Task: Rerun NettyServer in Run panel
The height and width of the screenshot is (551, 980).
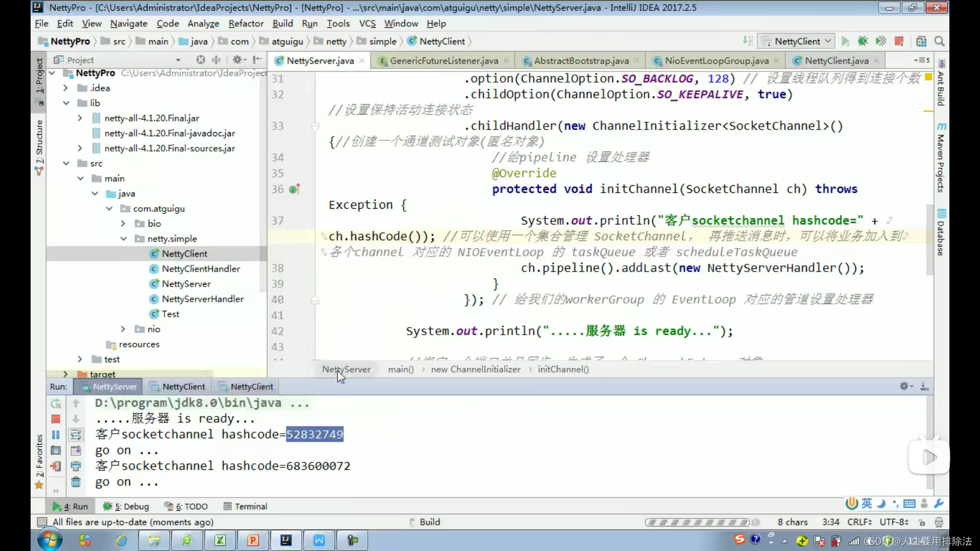Action: [56, 404]
